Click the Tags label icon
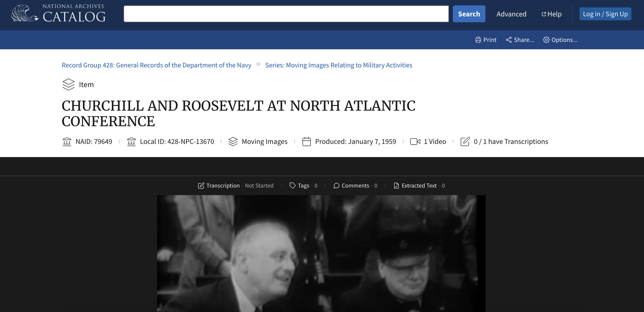644x312 pixels. click(292, 185)
